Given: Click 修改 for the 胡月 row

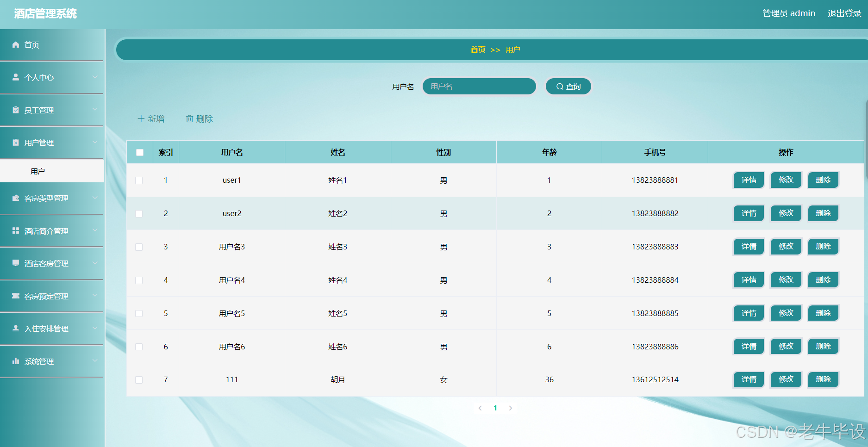Looking at the screenshot, I should 786,379.
